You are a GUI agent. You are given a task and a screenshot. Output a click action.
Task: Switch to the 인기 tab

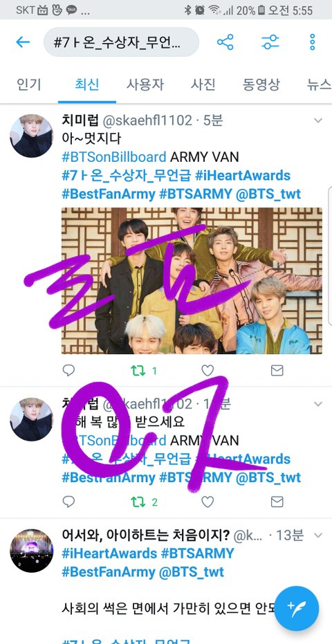(x=29, y=84)
